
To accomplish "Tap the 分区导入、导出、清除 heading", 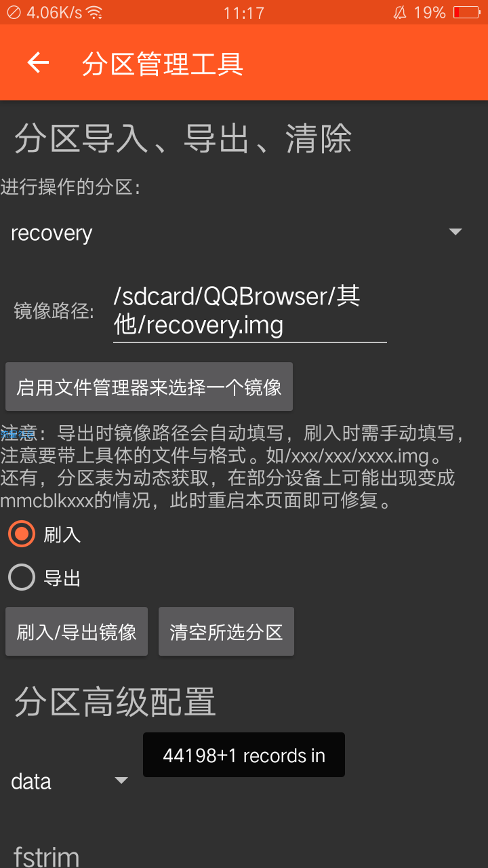I will click(x=183, y=139).
